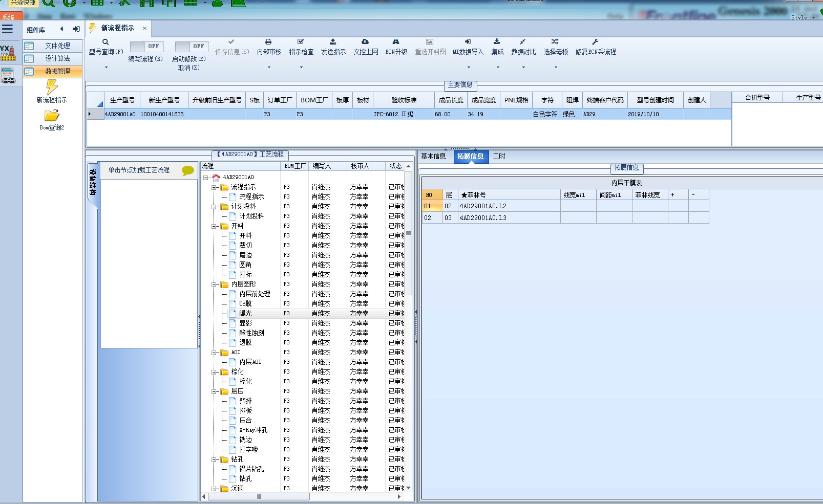This screenshot has height=504, width=823.
Task: Click the 型号查询 search icon
Action: tap(105, 42)
